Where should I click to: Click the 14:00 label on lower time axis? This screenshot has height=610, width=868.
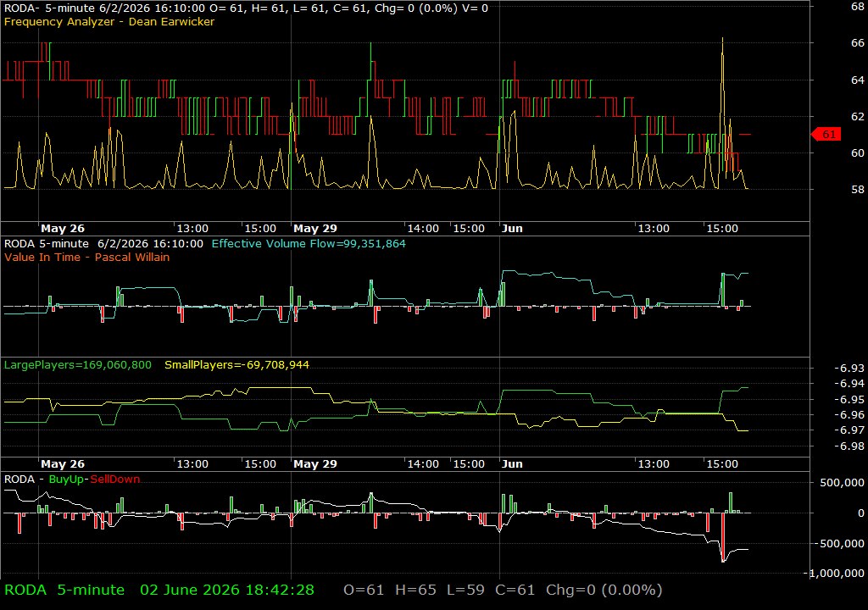(x=423, y=464)
